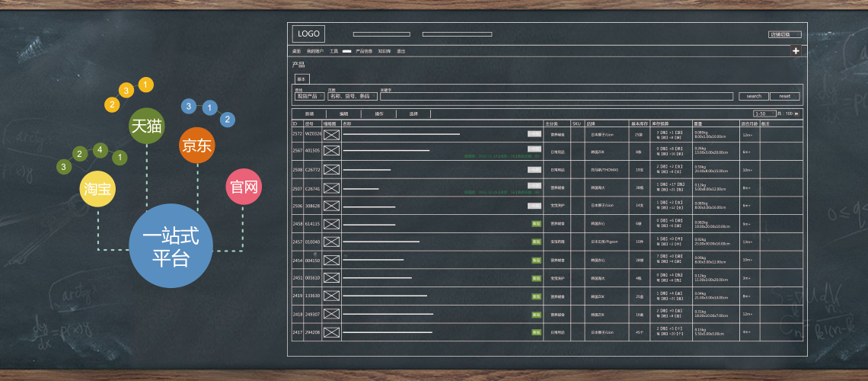Image resolution: width=868 pixels, height=381 pixels.
Task: Click the green circle numbered 4
Action: click(100, 149)
